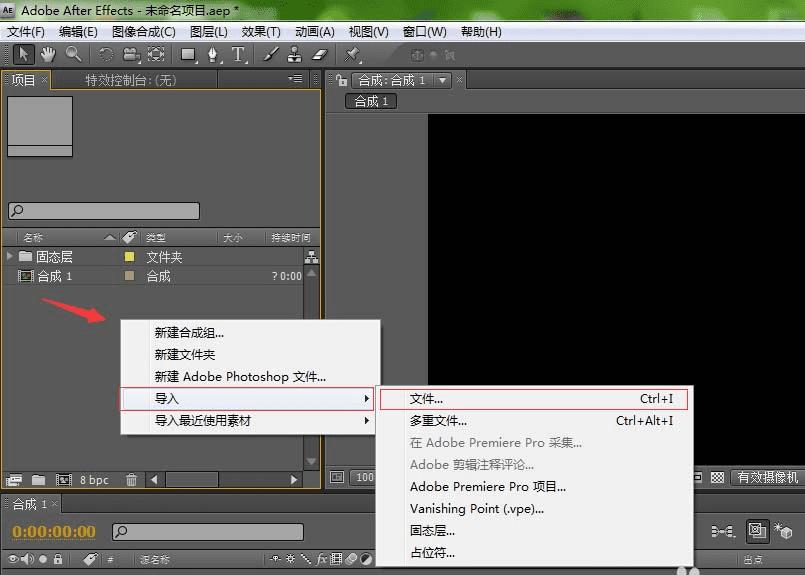Click the label tag column header icon
Screen dimensions: 805x575
coord(129,237)
